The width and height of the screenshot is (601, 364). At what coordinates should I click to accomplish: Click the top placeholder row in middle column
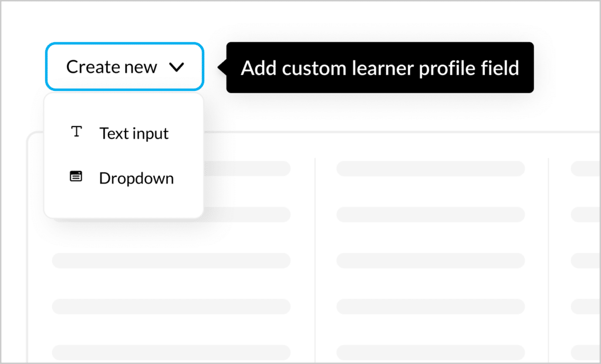(x=430, y=168)
